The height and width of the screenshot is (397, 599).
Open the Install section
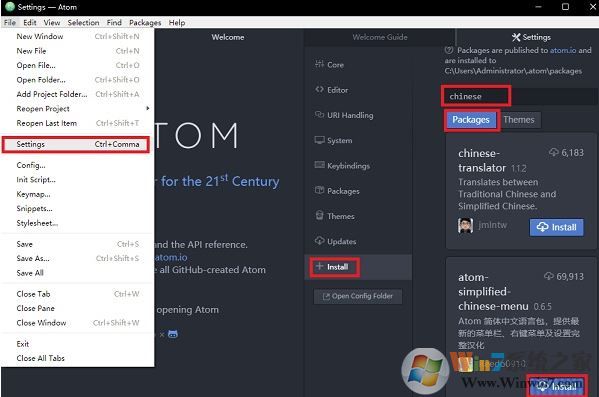358,267
